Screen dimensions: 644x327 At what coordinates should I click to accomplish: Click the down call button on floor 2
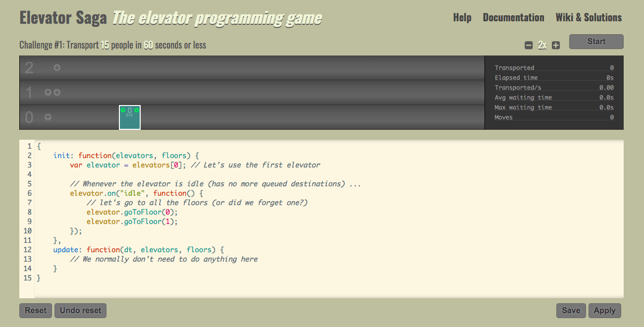tap(57, 67)
